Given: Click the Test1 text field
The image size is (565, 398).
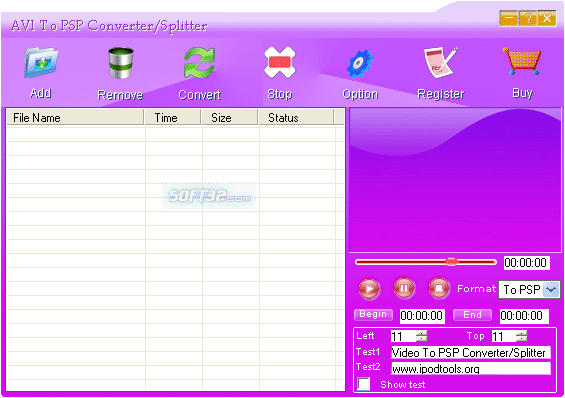Looking at the screenshot, I should tap(471, 352).
